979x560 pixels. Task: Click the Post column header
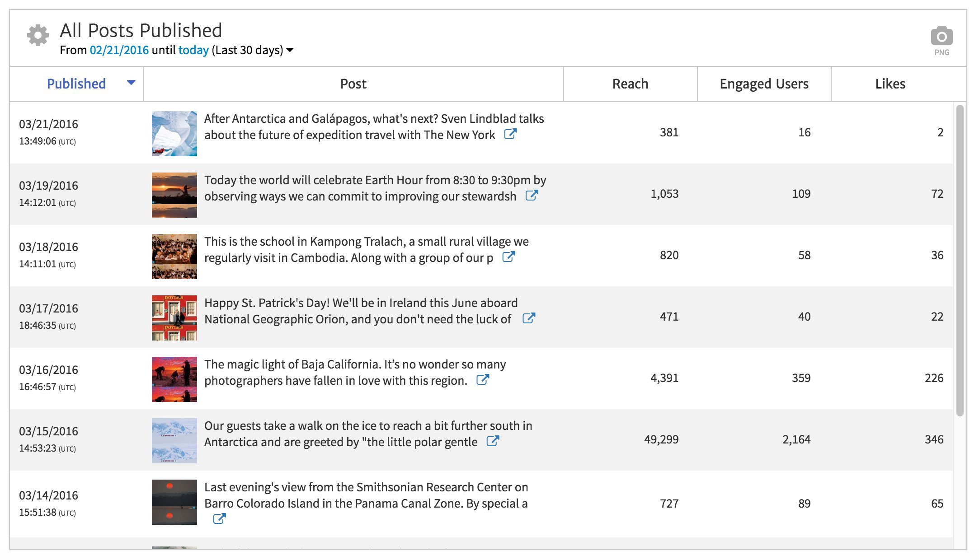353,83
